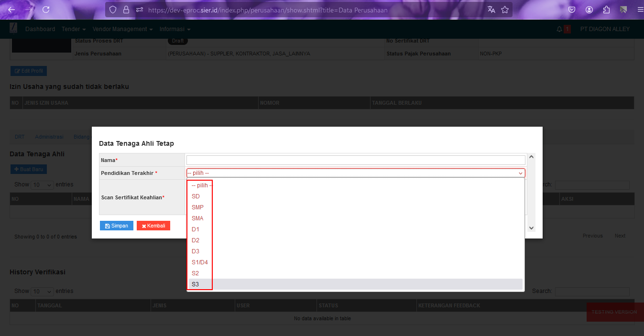Click Previous pagination link
The image size is (644, 336).
(x=592, y=236)
